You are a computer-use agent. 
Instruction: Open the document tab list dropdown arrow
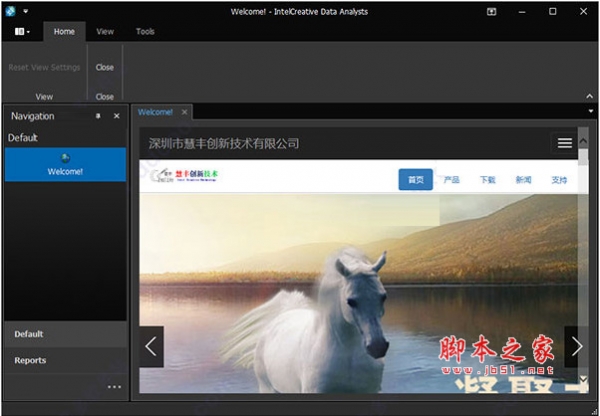pos(590,111)
